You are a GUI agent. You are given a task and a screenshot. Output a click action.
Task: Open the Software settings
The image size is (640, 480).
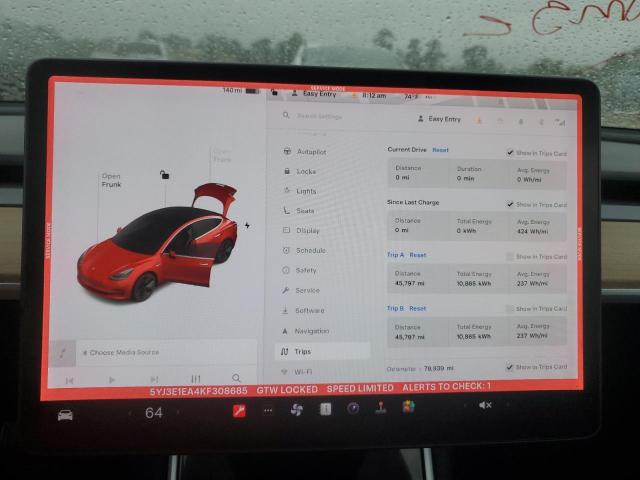(302, 311)
